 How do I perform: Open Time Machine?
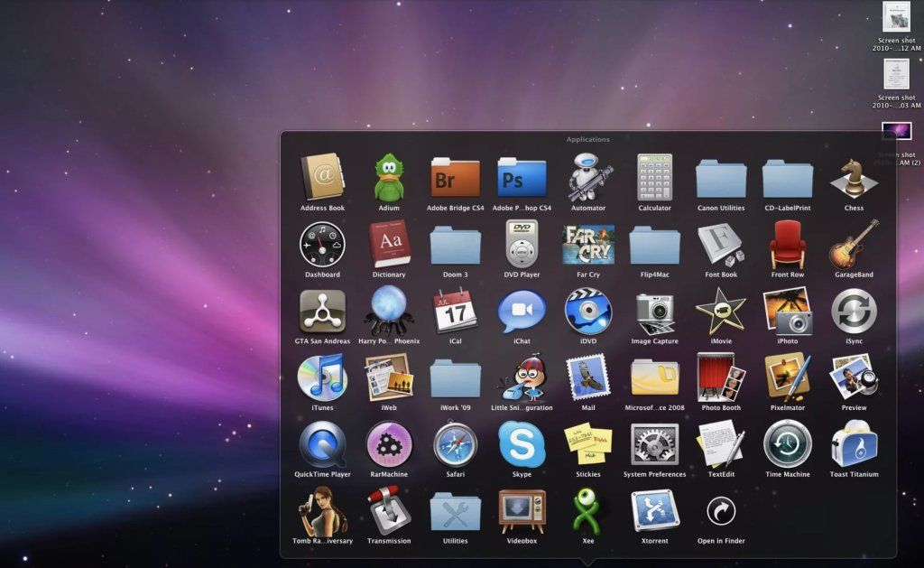coord(787,444)
